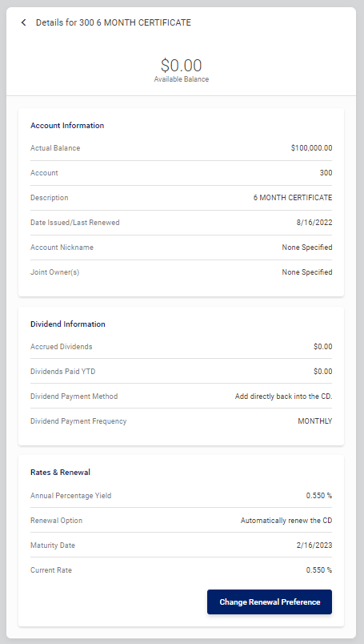Click the Account Information section heading
364x644 pixels.
[x=67, y=126]
